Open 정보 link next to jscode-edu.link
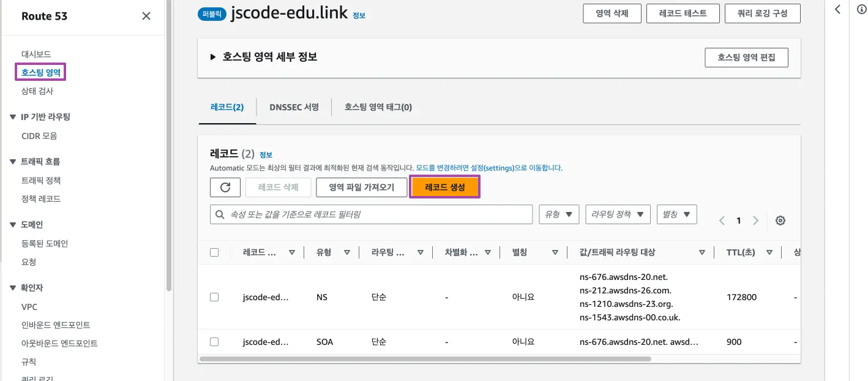Image resolution: width=868 pixels, height=381 pixels. point(359,15)
